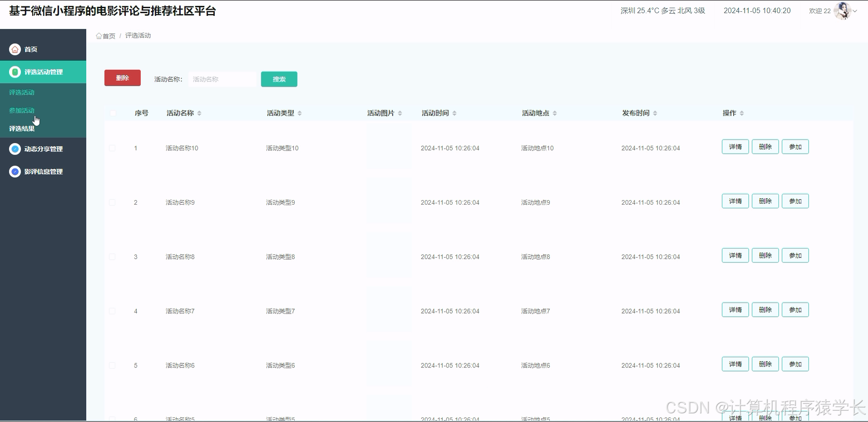Click the 序号 column header

[142, 113]
